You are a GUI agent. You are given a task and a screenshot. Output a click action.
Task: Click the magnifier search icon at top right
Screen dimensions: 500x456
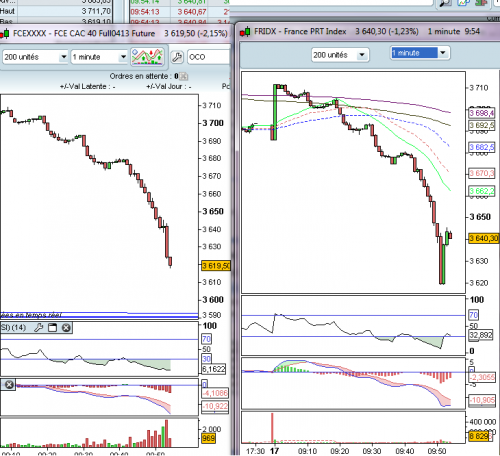[446, 3]
